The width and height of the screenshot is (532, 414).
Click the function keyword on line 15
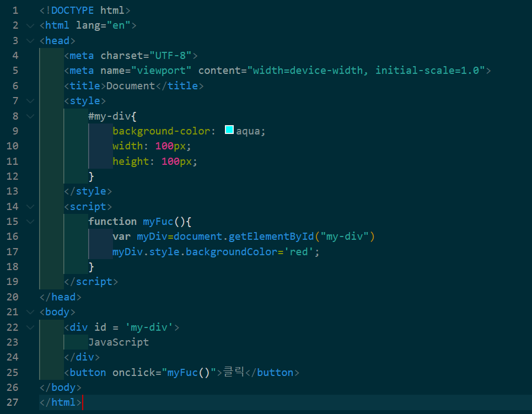tap(112, 222)
